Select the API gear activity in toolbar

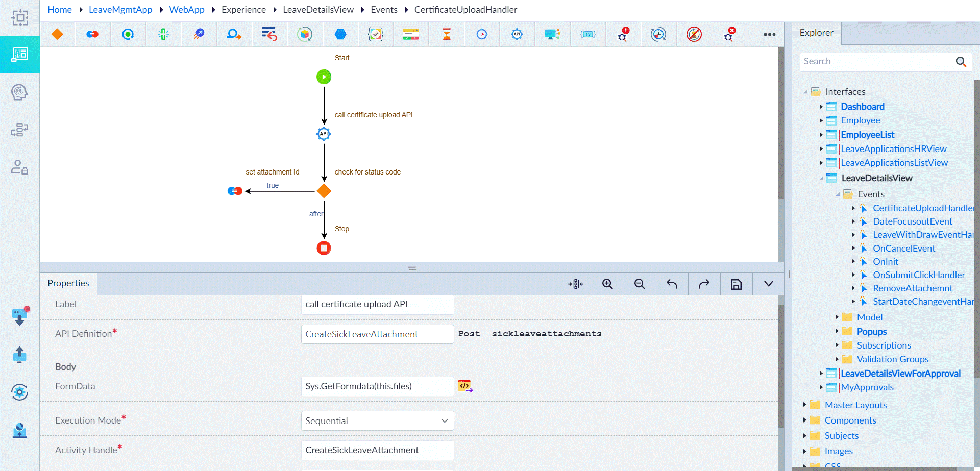pos(517,34)
